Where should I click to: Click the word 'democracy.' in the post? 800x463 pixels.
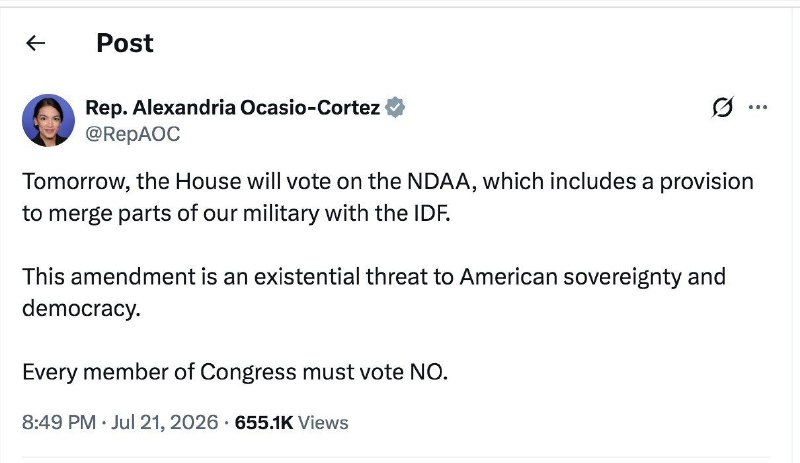tap(81, 308)
